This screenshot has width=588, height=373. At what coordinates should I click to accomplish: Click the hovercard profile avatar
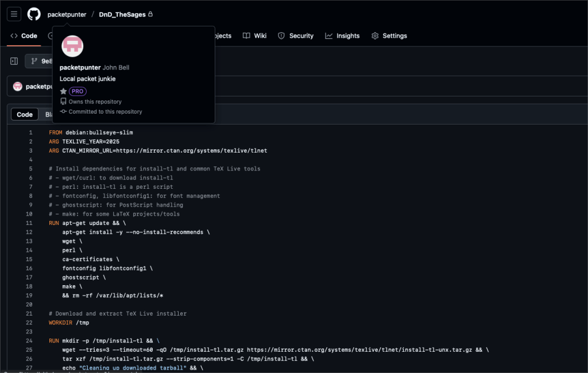pyautogui.click(x=72, y=46)
